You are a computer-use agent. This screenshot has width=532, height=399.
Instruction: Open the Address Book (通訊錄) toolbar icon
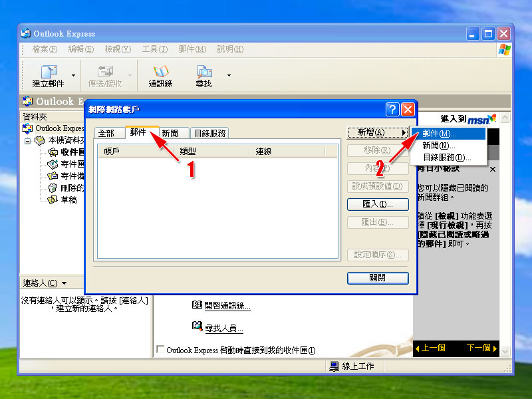click(160, 76)
